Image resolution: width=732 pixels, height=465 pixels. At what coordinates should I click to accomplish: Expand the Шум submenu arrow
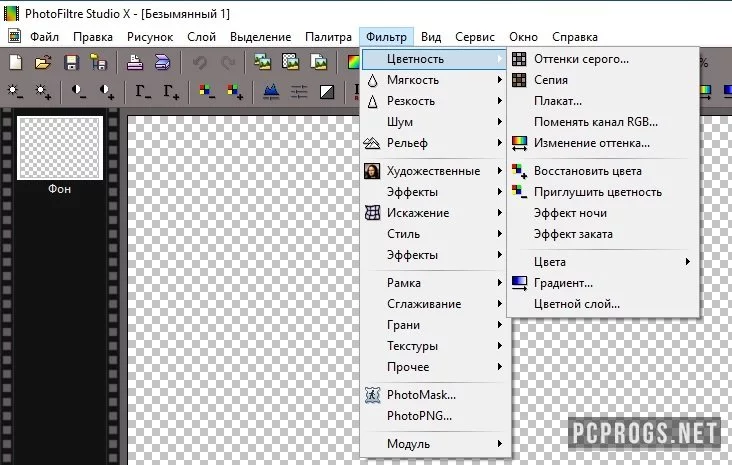500,122
